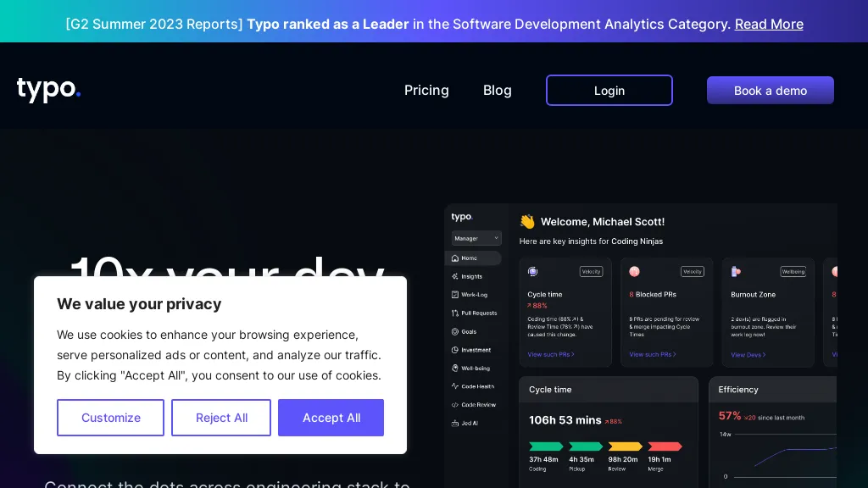Open Insights from the sidebar
The image size is (868, 488).
click(x=469, y=276)
